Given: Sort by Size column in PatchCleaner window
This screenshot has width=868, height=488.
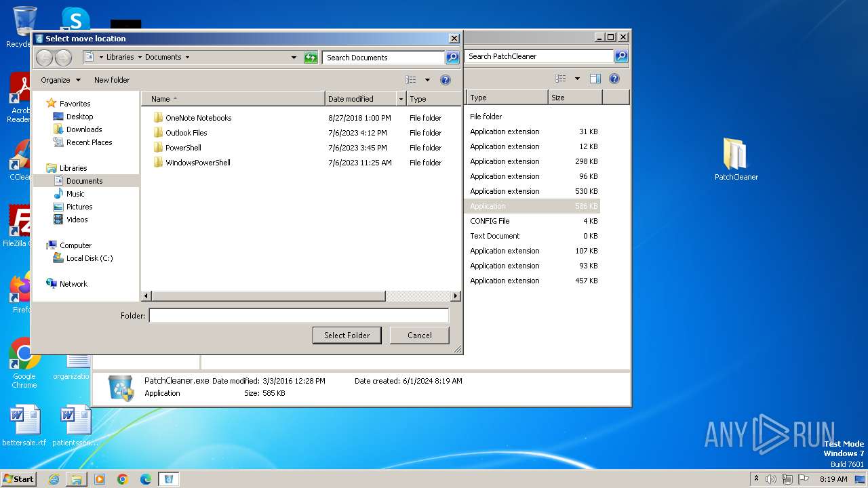Looking at the screenshot, I should (x=575, y=98).
